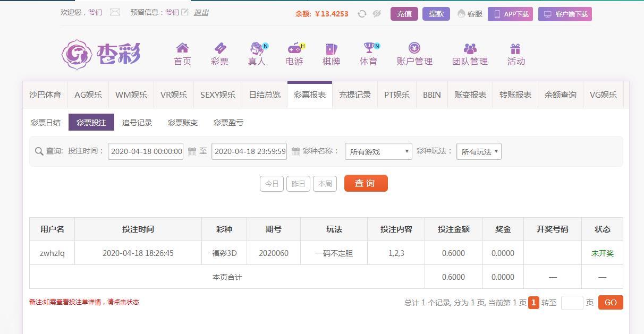
Task: Click the 杏彩 site logo
Action: pos(101,54)
